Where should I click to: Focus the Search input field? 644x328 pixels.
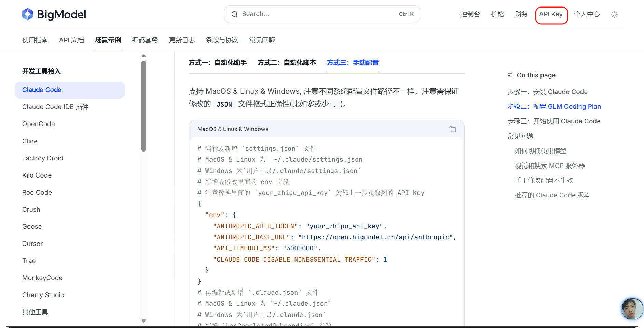click(x=322, y=14)
